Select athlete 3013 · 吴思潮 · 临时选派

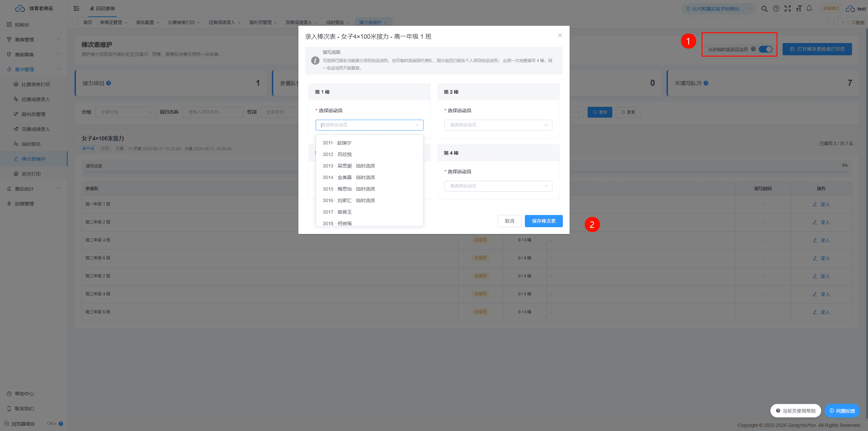(x=369, y=166)
